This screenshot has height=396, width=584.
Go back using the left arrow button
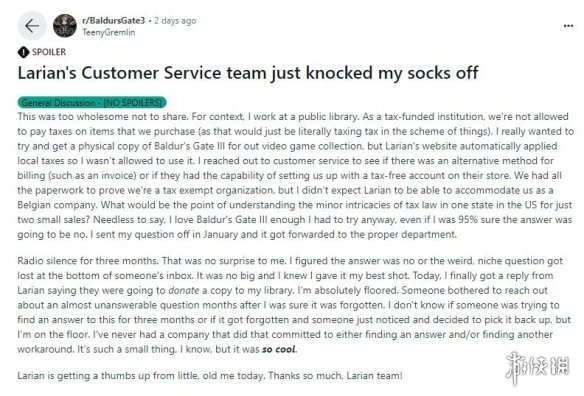(x=32, y=26)
